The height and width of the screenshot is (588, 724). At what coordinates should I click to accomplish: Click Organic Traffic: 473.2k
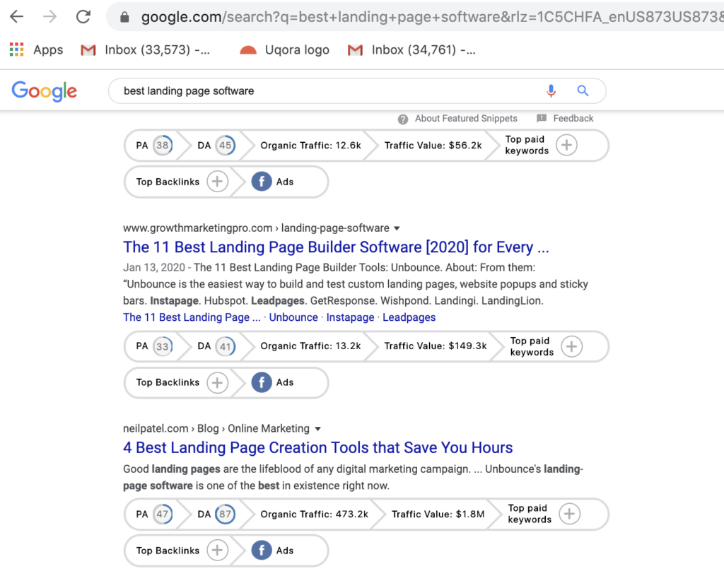(315, 514)
